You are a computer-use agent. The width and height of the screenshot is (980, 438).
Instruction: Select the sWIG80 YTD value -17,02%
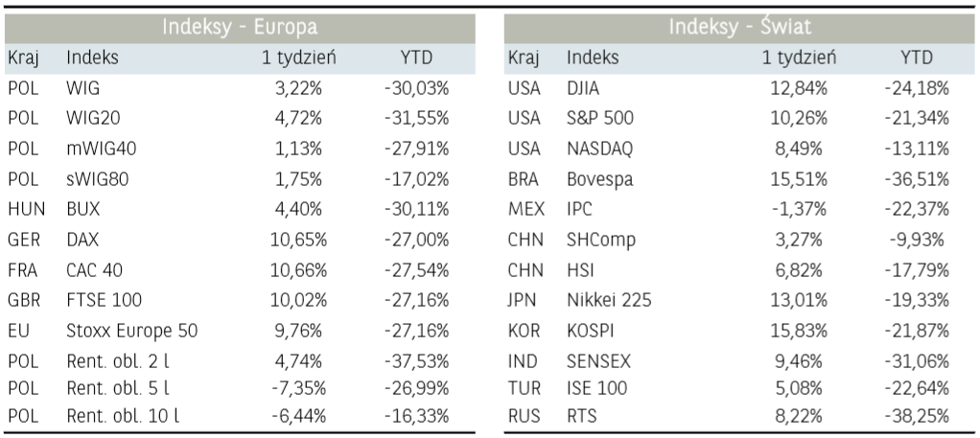point(416,179)
